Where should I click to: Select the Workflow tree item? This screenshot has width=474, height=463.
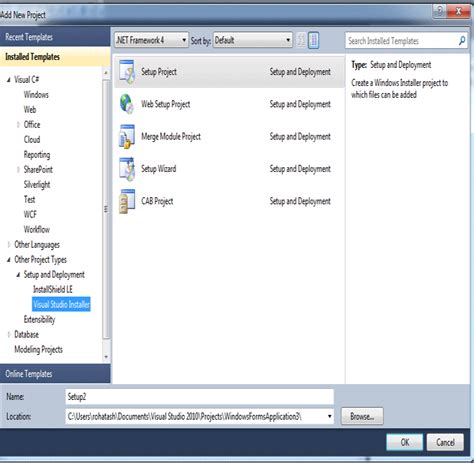coord(37,229)
